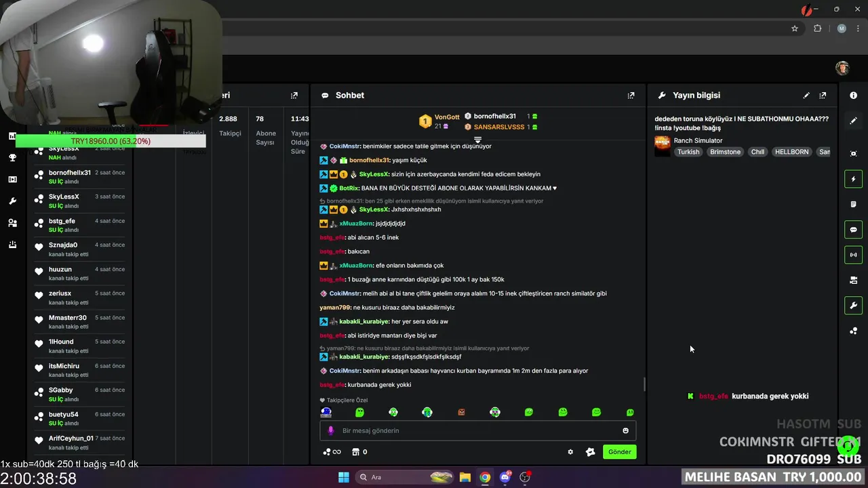Click the chat panel scrollbar
Viewport: 868px width, 488px height.
pyautogui.click(x=644, y=384)
